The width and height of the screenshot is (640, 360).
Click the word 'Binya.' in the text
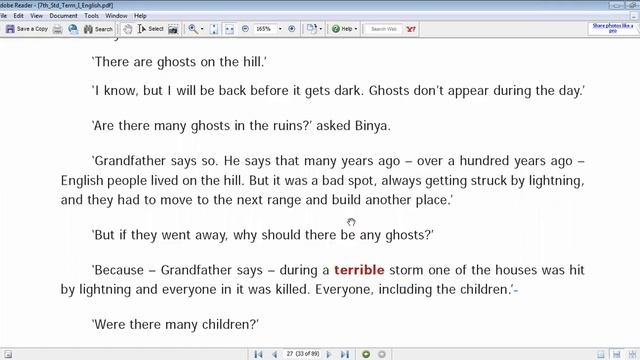pos(373,126)
